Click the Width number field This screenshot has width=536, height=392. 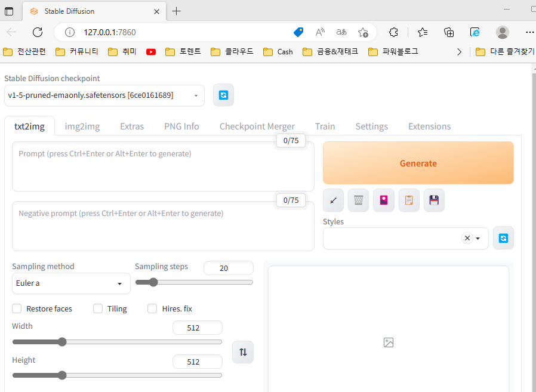(198, 328)
